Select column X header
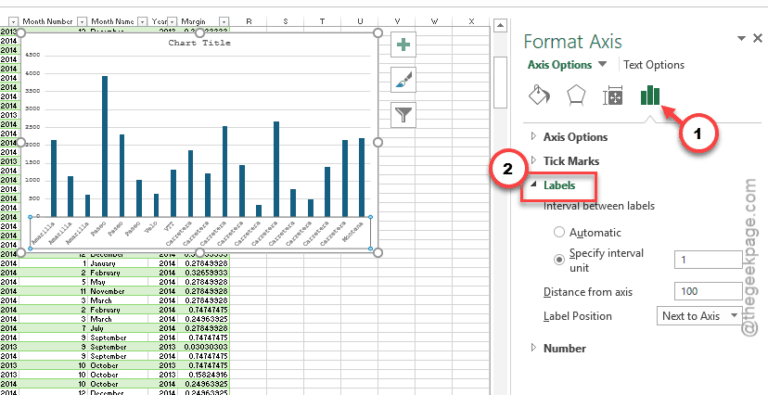Viewport: 768px width, 395px height. click(x=471, y=21)
